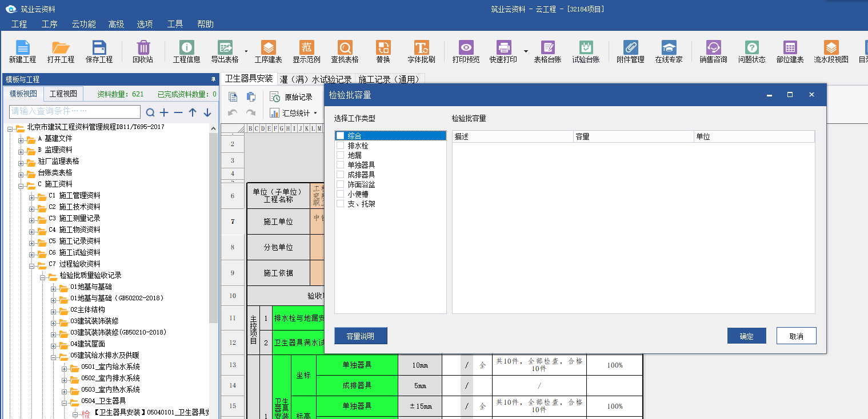This screenshot has width=868, height=419.
Task: Switch to 工程视图 tab
Action: tap(63, 94)
